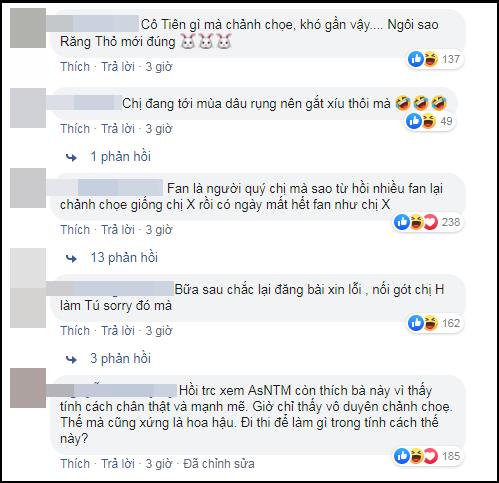The image size is (499, 483).
Task: Click the reply arrow icon beside 13 phản hồi
Action: (x=71, y=258)
